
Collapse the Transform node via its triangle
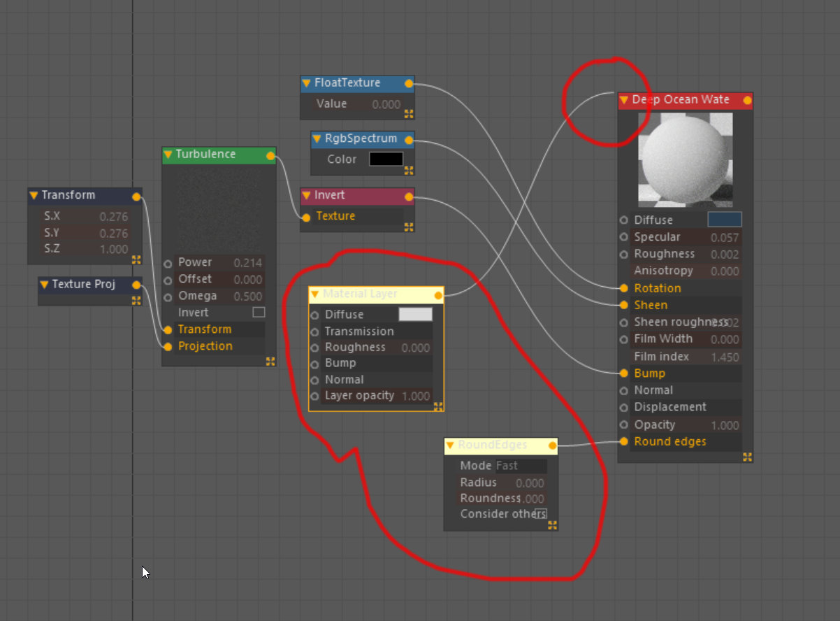coord(34,196)
